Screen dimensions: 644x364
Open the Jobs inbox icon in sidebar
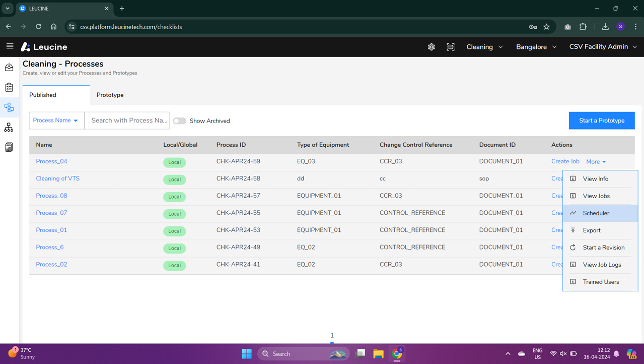click(x=9, y=67)
